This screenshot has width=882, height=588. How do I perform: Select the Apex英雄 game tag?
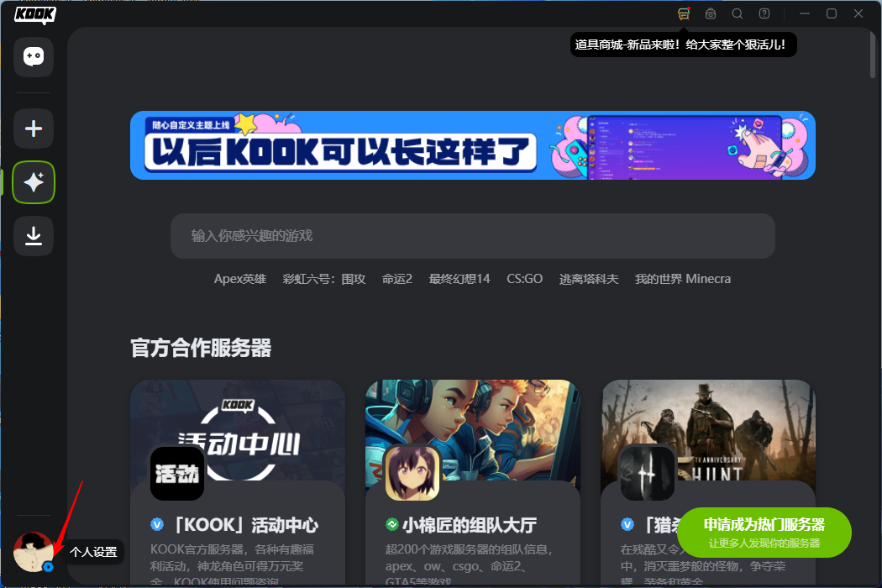240,278
